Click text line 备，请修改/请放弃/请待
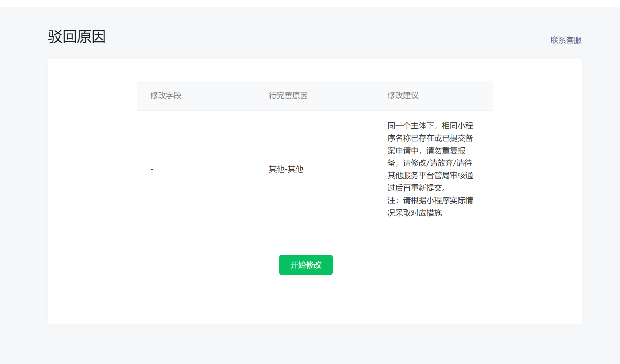 point(429,163)
